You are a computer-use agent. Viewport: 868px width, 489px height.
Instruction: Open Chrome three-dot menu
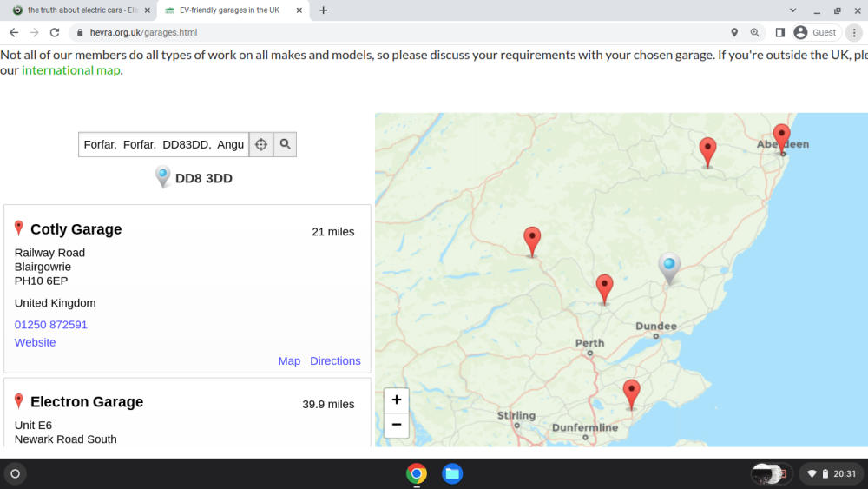854,33
